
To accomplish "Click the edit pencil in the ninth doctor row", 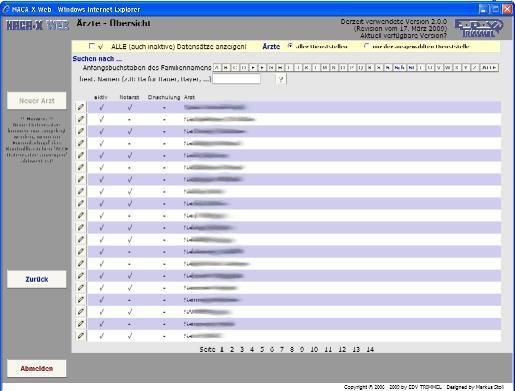I will click(x=81, y=203).
